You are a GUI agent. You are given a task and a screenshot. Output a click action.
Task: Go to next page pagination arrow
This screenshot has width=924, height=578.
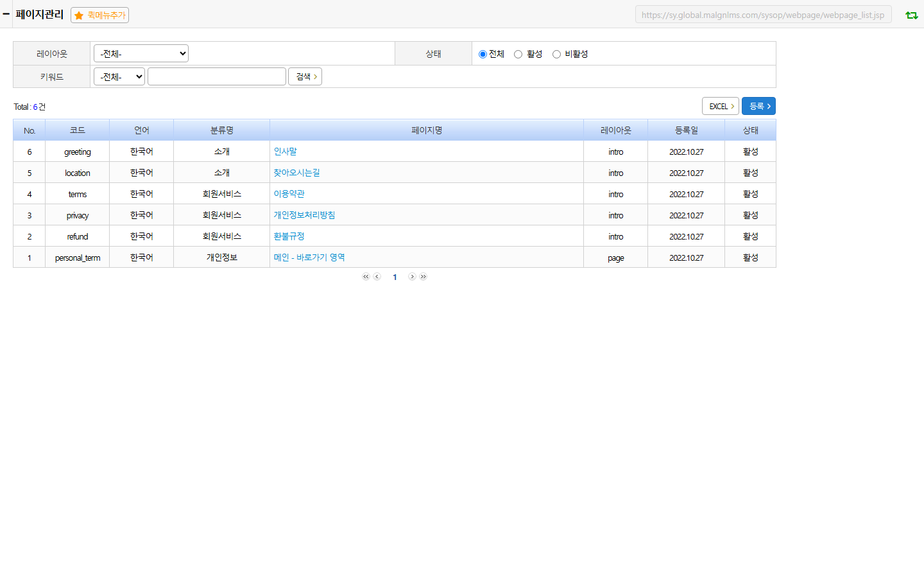(x=412, y=277)
